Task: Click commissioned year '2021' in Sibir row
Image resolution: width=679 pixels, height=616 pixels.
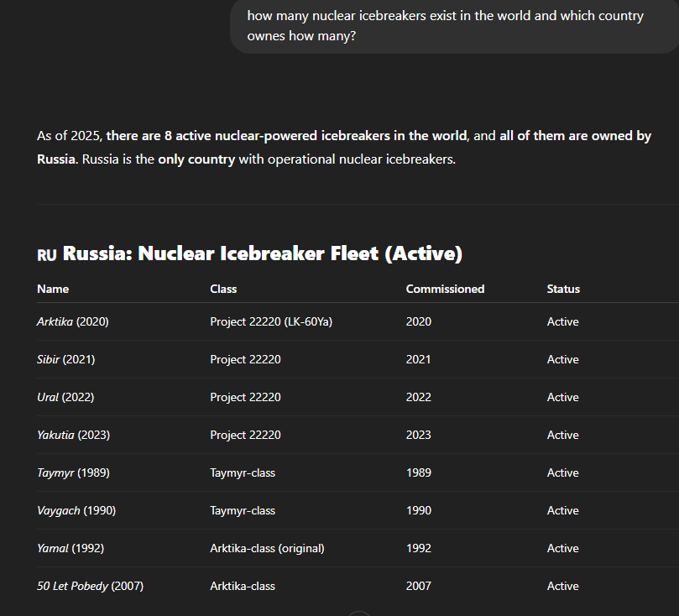Action: click(418, 359)
